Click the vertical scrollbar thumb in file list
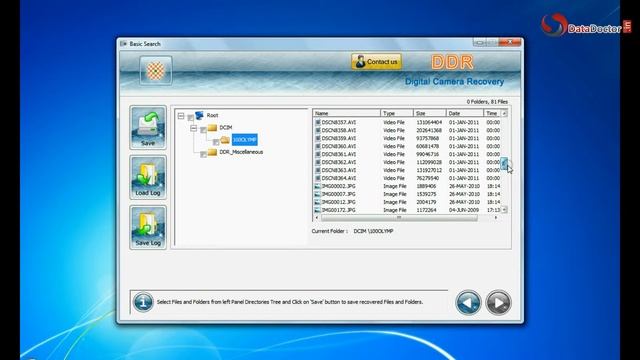Image resolution: width=640 pixels, height=360 pixels. (504, 164)
